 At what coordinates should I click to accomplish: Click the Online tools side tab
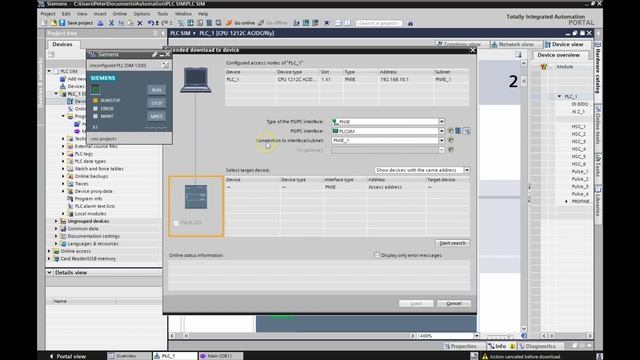click(x=598, y=125)
